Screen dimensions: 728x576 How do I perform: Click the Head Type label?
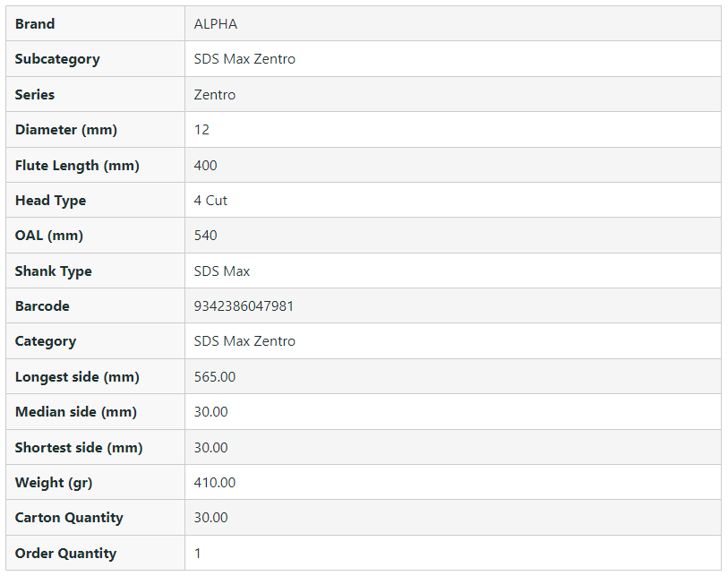pyautogui.click(x=50, y=201)
